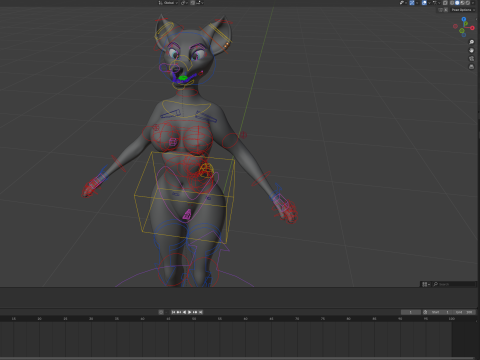The image size is (480, 360).
Task: Jump to timeline start frame
Action: point(173,312)
